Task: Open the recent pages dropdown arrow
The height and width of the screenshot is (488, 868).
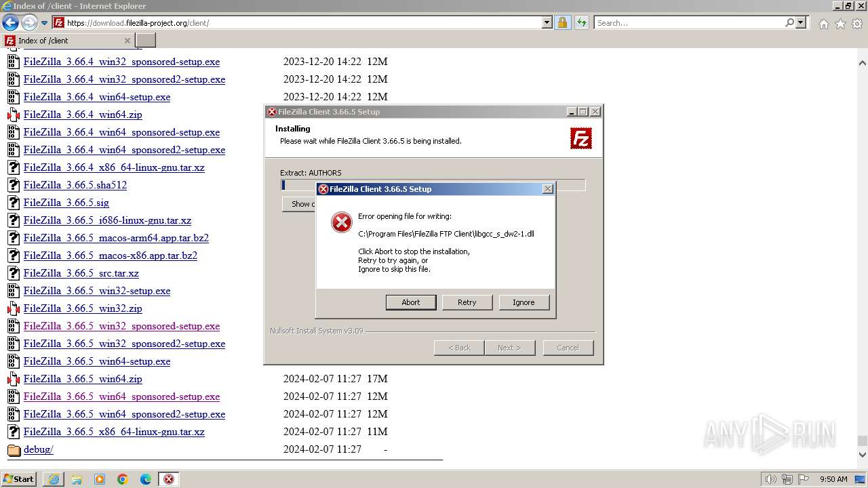Action: coord(44,23)
